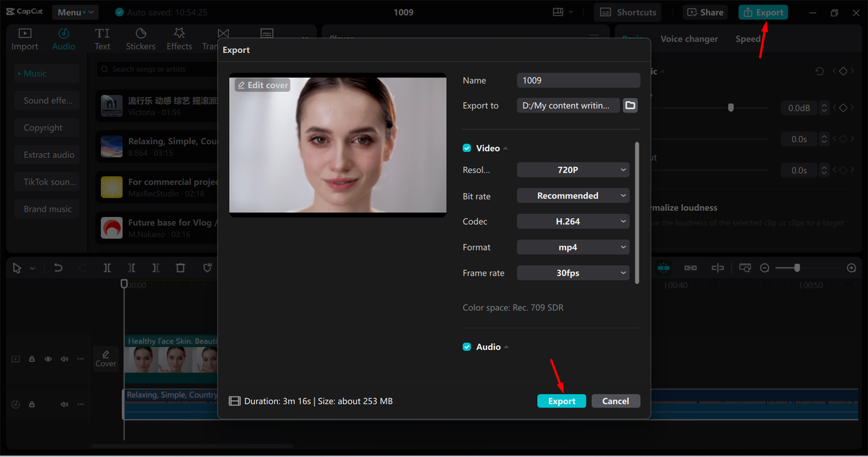Click the delete-right trim icon
Viewport: 868px width, 457px height.
coord(156,268)
